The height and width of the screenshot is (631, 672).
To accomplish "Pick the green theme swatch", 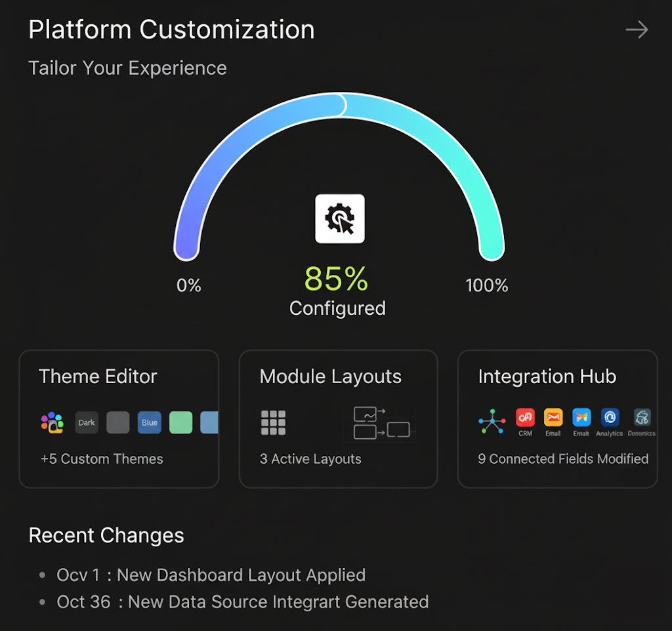I will 180,423.
